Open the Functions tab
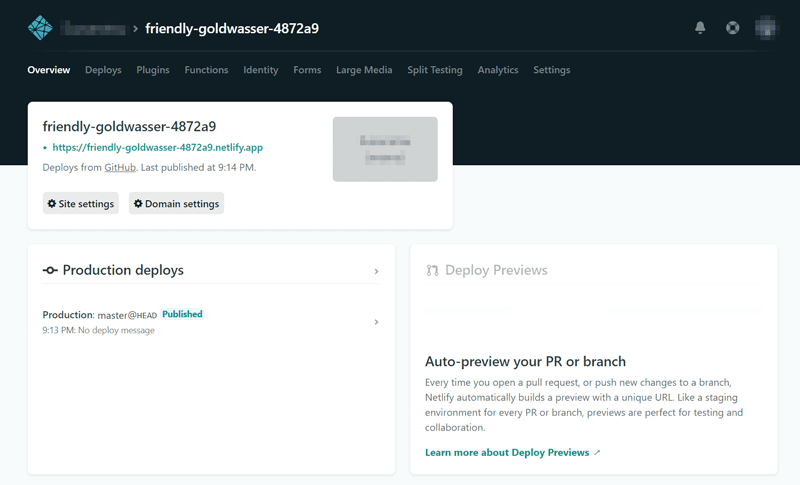Screen dimensions: 800x485 pyautogui.click(x=206, y=70)
